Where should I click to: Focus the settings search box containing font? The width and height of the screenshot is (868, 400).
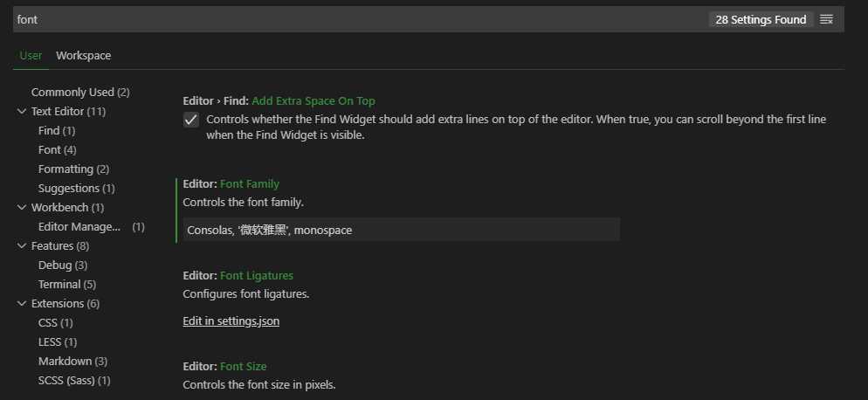point(360,19)
